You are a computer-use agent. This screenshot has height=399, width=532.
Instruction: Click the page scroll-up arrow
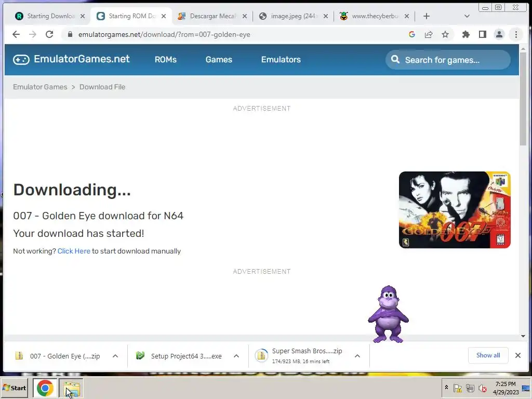(523, 48)
